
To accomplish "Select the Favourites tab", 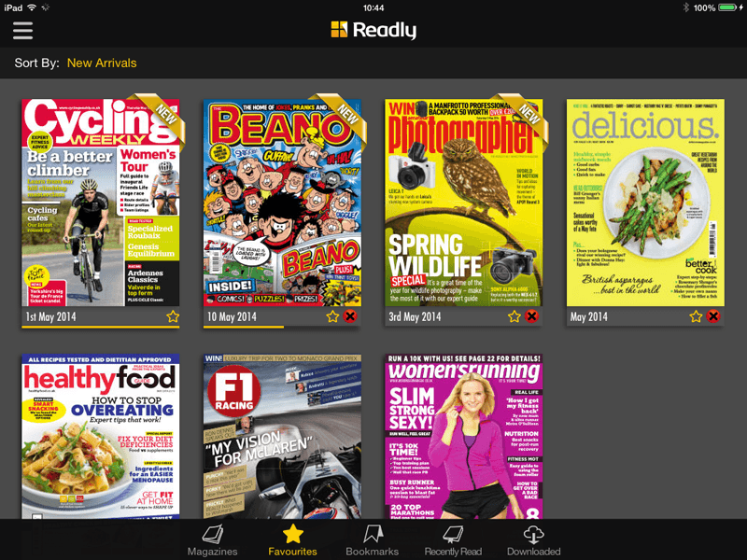I will (292, 540).
